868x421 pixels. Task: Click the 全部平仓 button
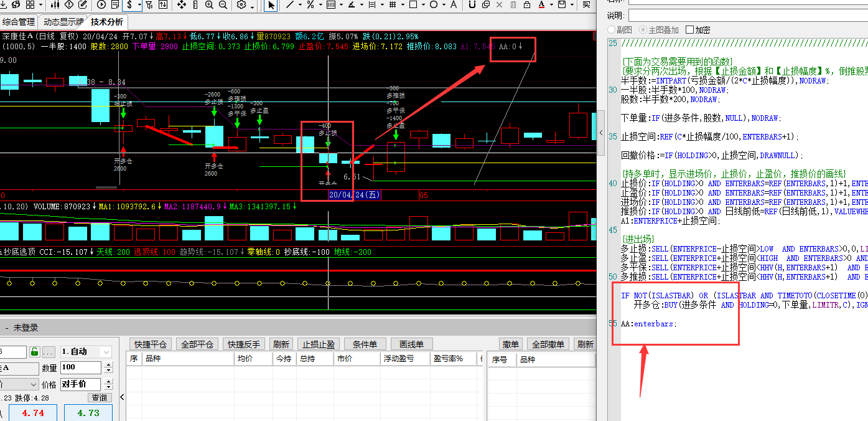pyautogui.click(x=196, y=344)
